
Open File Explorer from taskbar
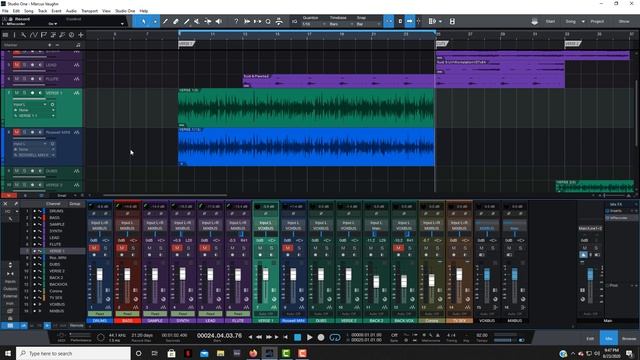point(220,353)
